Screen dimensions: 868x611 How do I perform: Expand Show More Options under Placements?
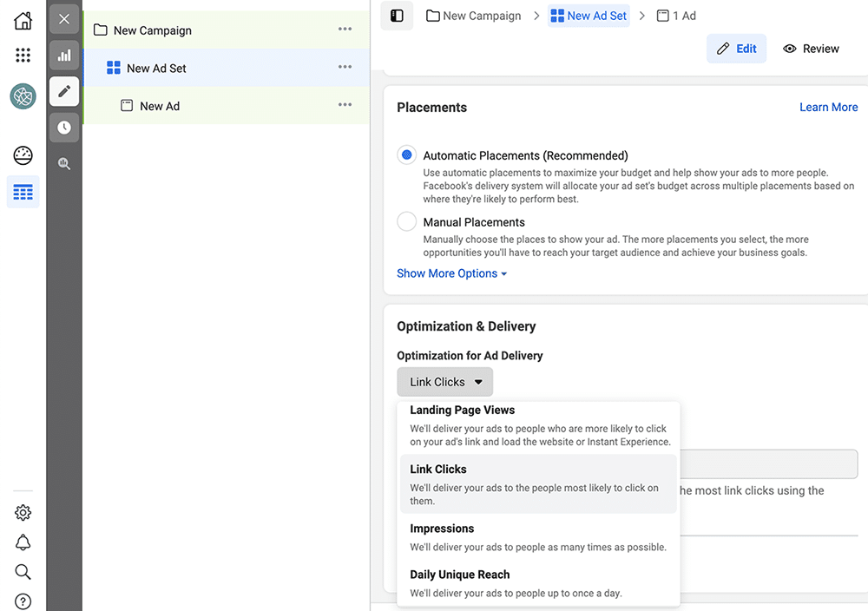451,273
